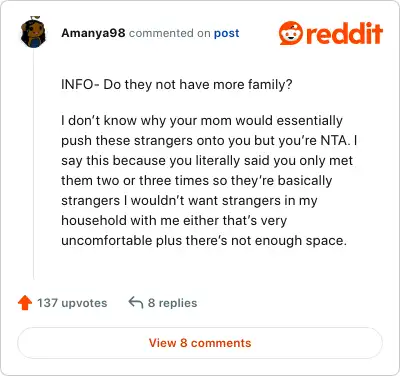Screen dimensions: 400x376
Task: Click the text "uncomfortable plus there's not enough space."
Action: click(x=204, y=240)
